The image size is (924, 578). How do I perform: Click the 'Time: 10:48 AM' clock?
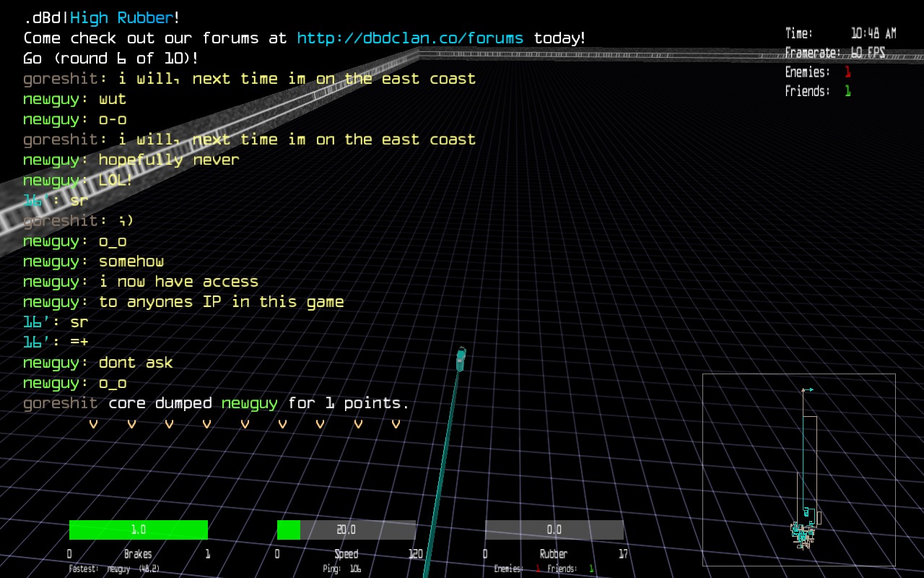[x=840, y=33]
